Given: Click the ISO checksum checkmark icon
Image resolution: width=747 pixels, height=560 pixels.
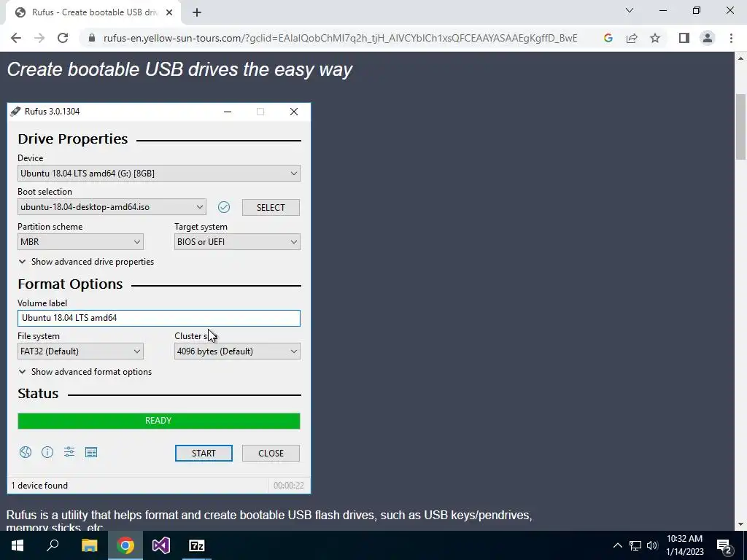Looking at the screenshot, I should 224,207.
